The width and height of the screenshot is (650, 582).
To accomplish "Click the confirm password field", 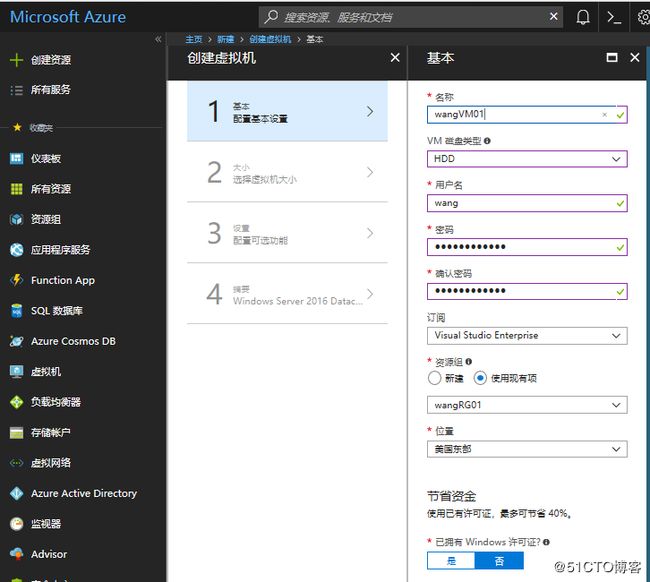I will (x=527, y=291).
